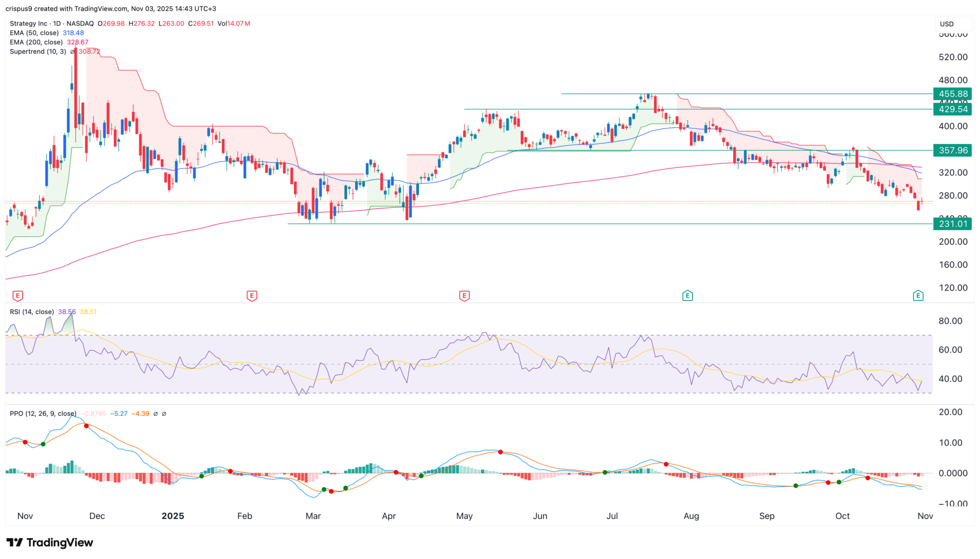Click the green earnings marker near August
This screenshot has height=559, width=980.
pyautogui.click(x=687, y=296)
